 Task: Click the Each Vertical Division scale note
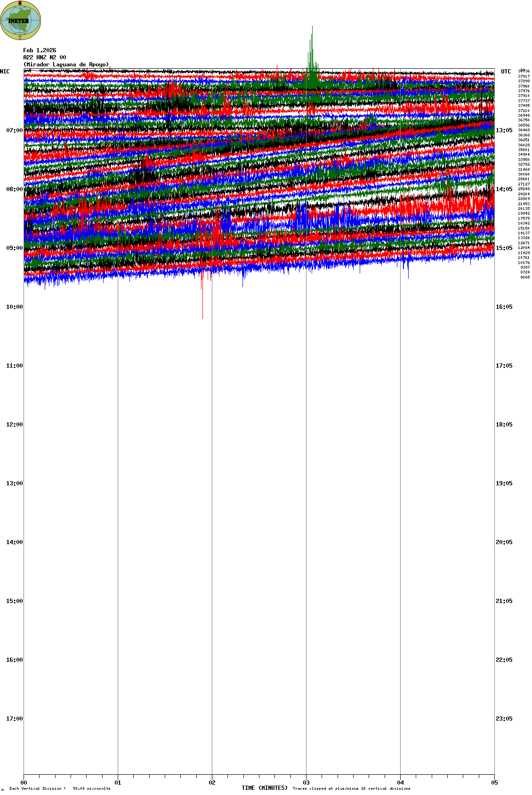tap(60, 788)
